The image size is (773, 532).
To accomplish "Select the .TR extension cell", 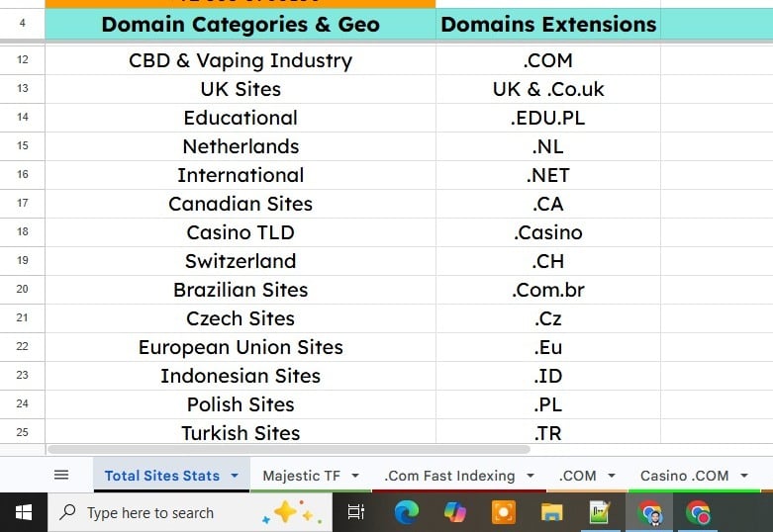I will pyautogui.click(x=548, y=432).
